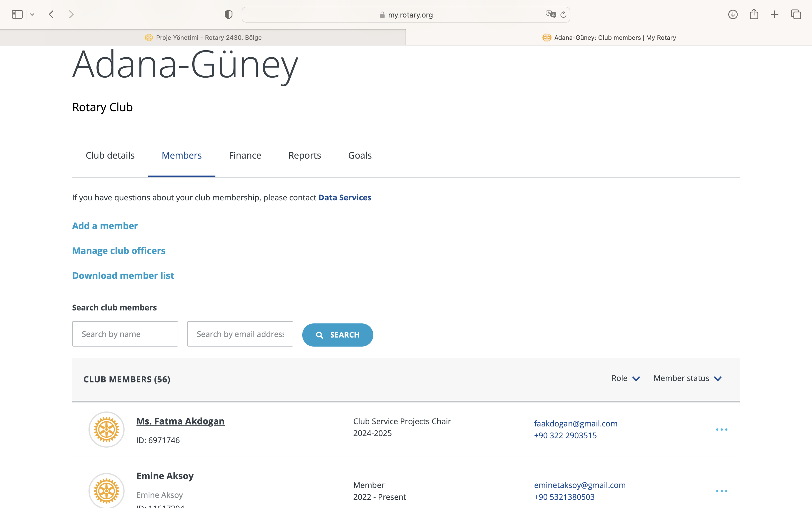This screenshot has height=508, width=812.
Task: Click Fatma Akdogan's Rotary wheel avatar
Action: pyautogui.click(x=106, y=429)
